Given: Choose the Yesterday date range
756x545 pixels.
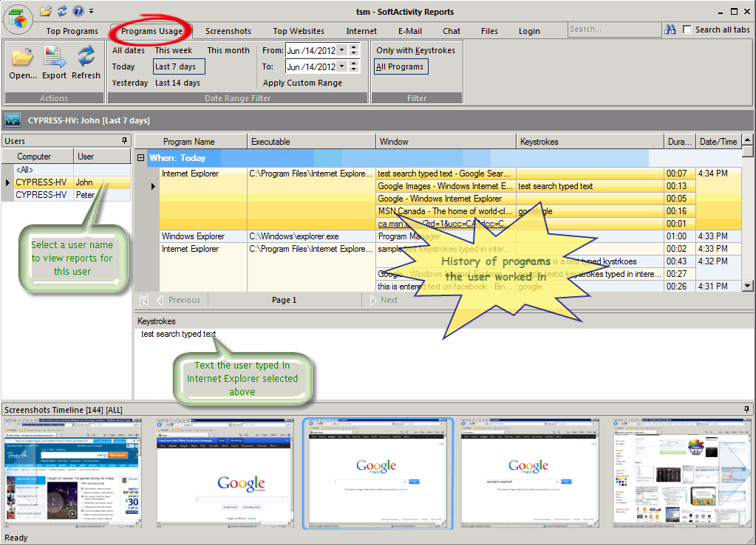Looking at the screenshot, I should (130, 83).
